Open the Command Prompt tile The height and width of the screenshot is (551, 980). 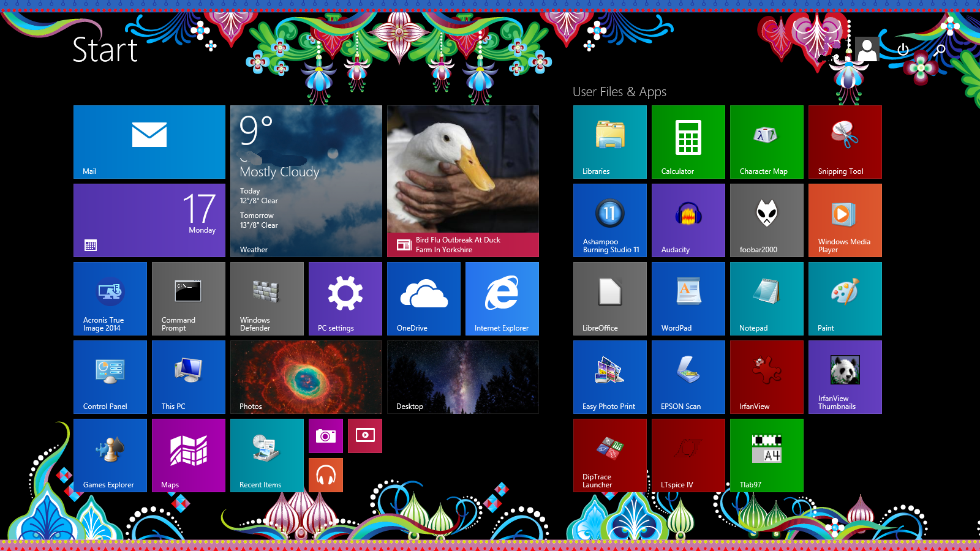pyautogui.click(x=189, y=299)
